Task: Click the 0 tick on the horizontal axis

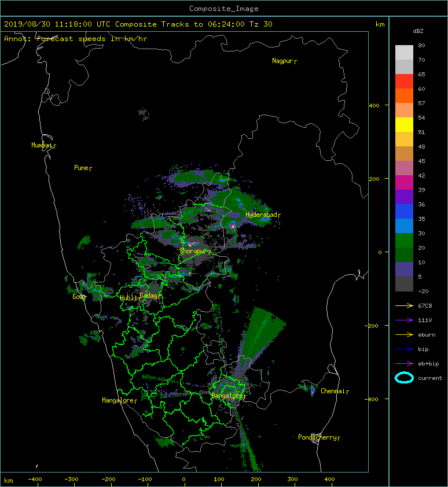Action: tap(183, 479)
